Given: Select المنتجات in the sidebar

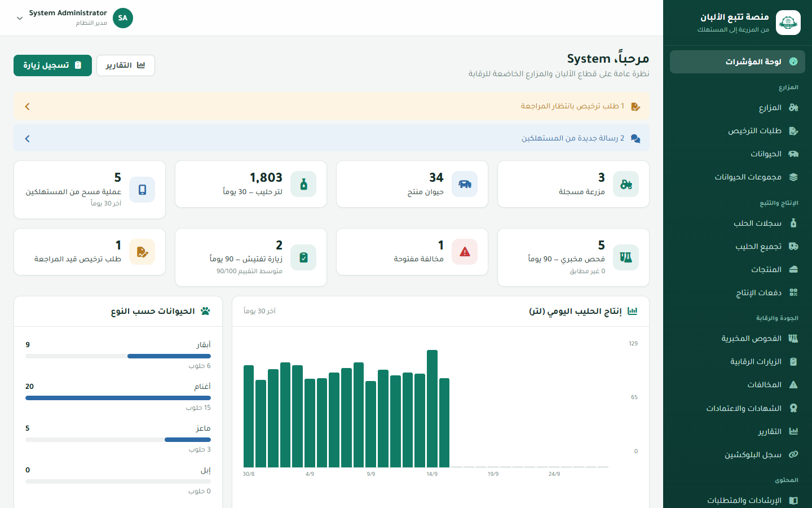Looking at the screenshot, I should (x=738, y=270).
